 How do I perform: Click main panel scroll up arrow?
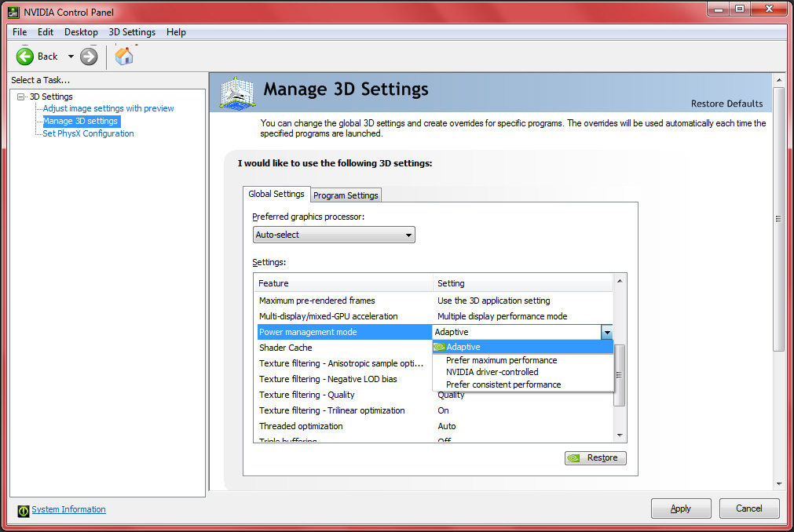tap(779, 80)
